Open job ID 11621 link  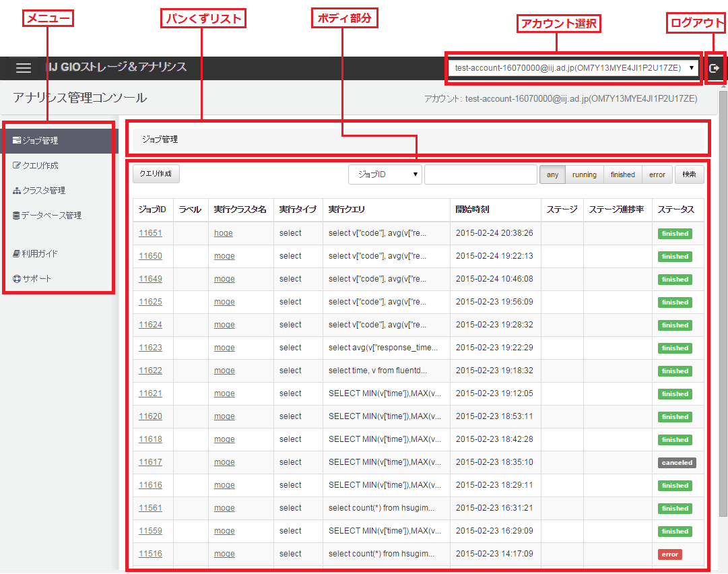150,393
